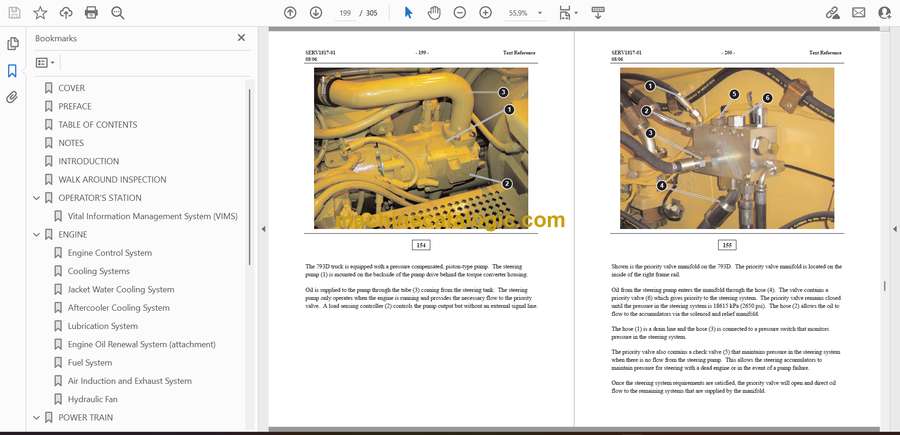Image resolution: width=900 pixels, height=435 pixels.
Task: Open the find text search tool
Action: (118, 13)
